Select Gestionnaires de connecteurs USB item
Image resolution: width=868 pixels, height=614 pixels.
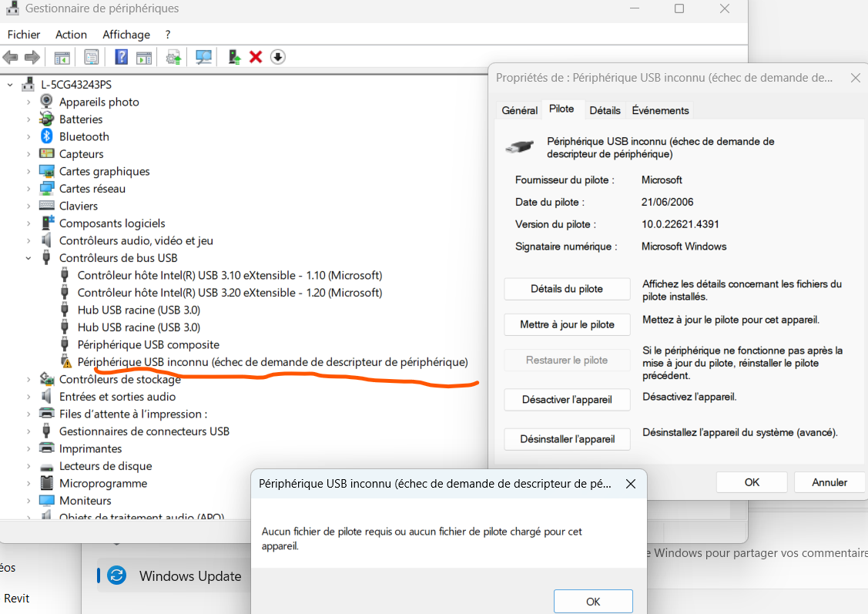tap(144, 431)
